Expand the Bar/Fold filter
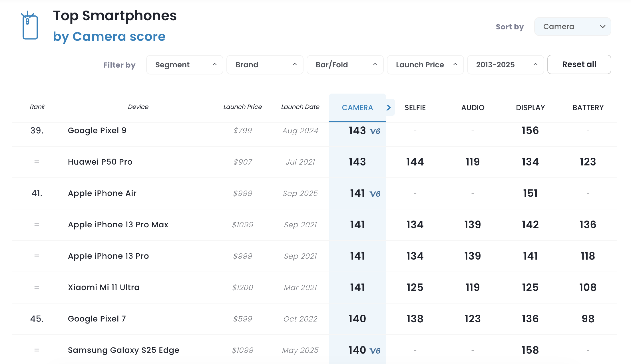This screenshot has width=631, height=364. [345, 64]
